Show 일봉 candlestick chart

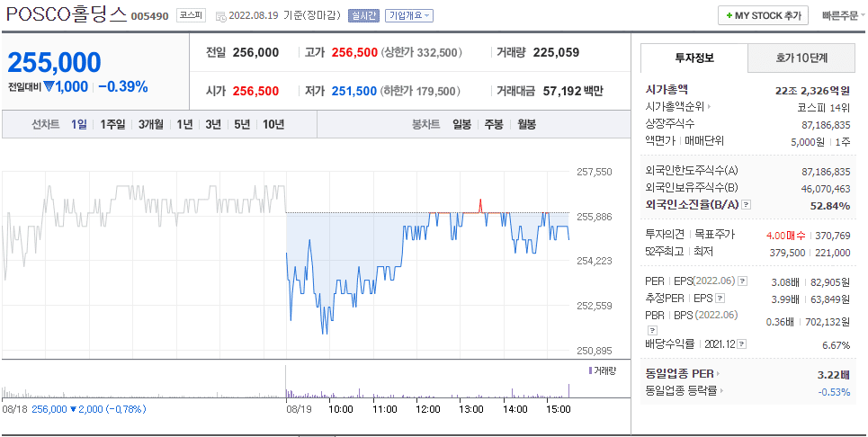461,124
